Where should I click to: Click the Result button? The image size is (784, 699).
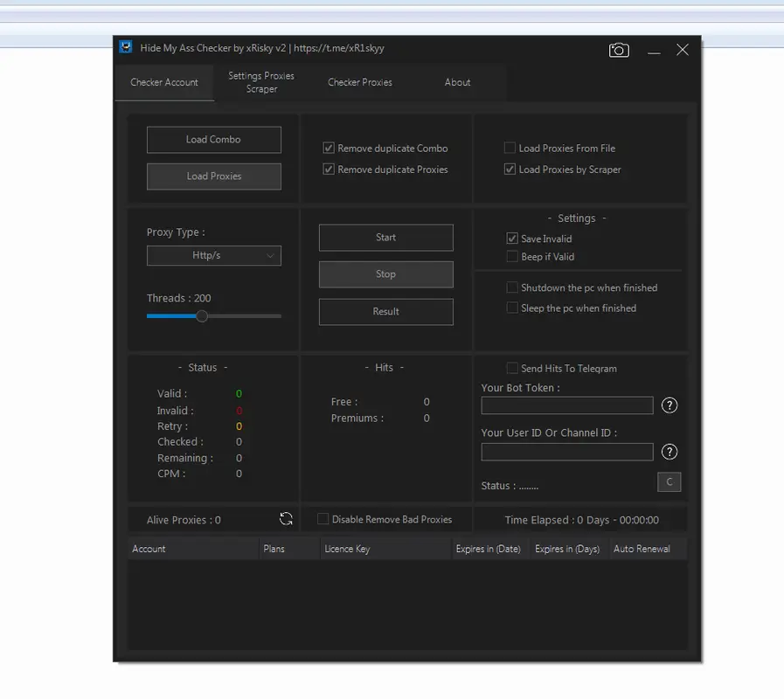[385, 312]
